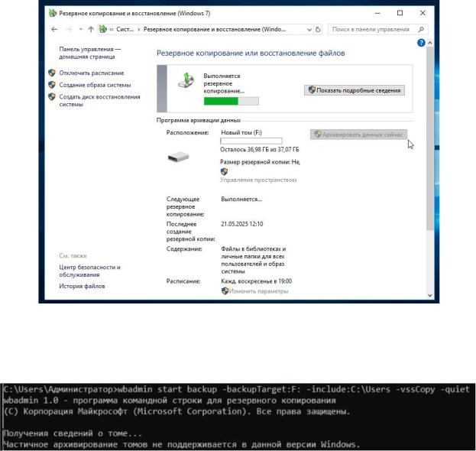Go up one level with the up arrow
The width and height of the screenshot is (476, 451).
(91, 30)
